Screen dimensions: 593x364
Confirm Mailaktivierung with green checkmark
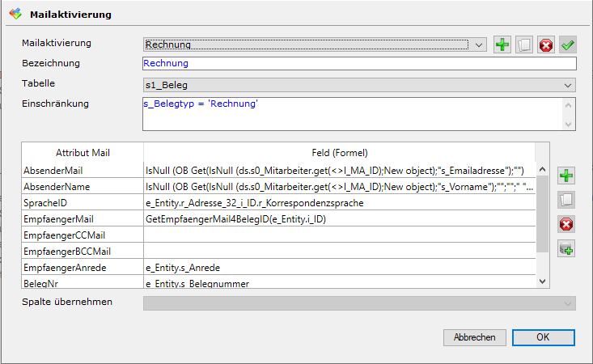click(568, 45)
